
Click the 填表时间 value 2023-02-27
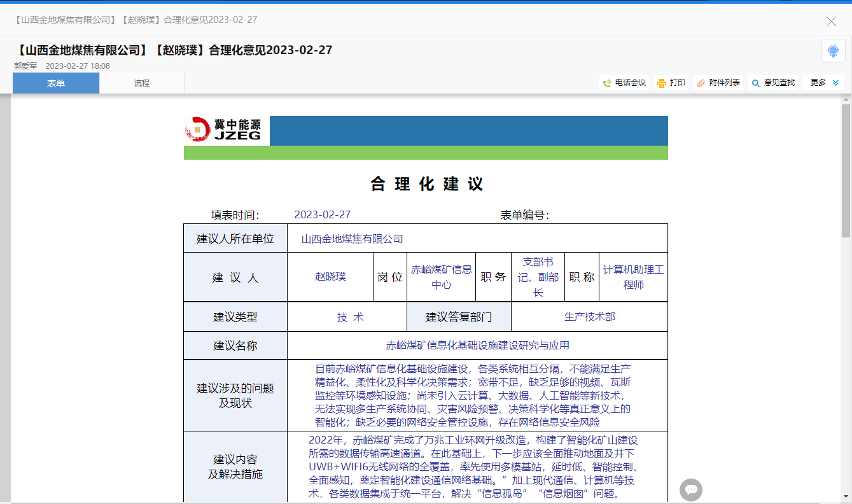pos(323,215)
